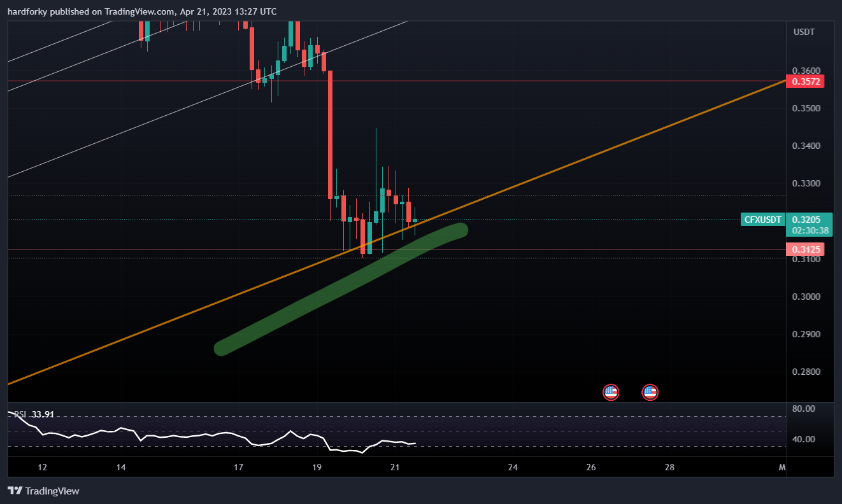The height and width of the screenshot is (504, 842).
Task: Click the current price label 0.3205
Action: [806, 219]
